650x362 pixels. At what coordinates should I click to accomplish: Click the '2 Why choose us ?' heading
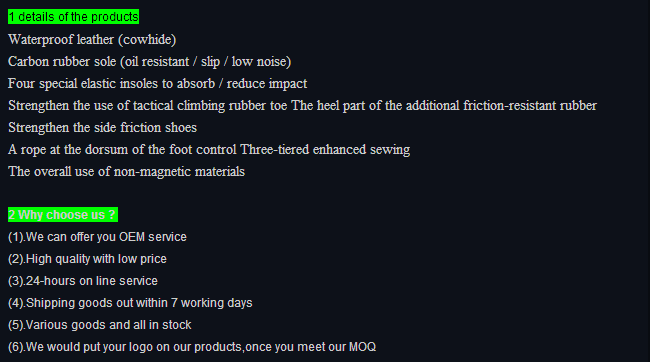click(63, 215)
